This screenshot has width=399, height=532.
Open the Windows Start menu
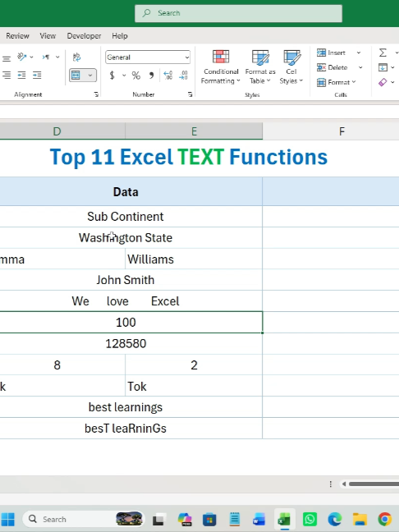(8, 519)
